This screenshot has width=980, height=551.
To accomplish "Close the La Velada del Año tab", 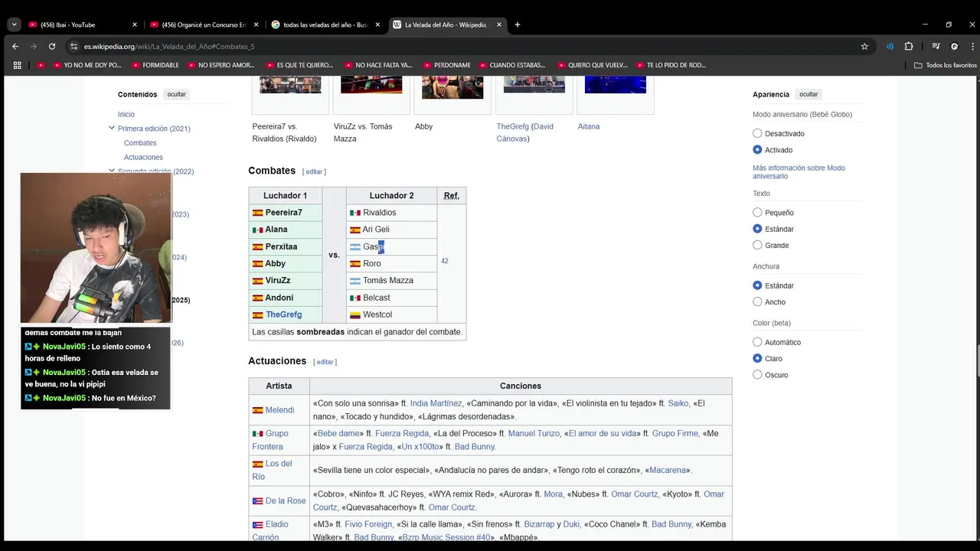I will (498, 24).
